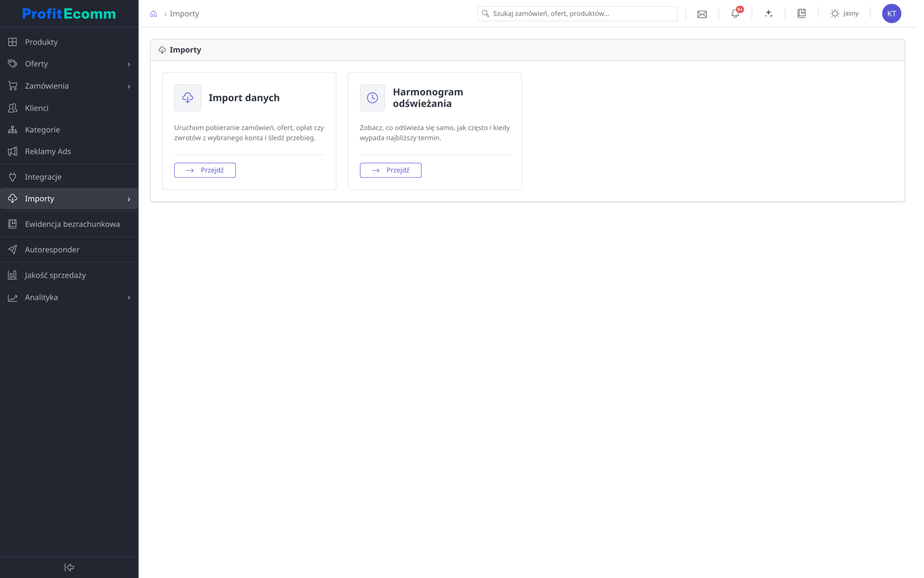The width and height of the screenshot is (924, 578).
Task: Open Klienci menu item
Action: tap(69, 108)
